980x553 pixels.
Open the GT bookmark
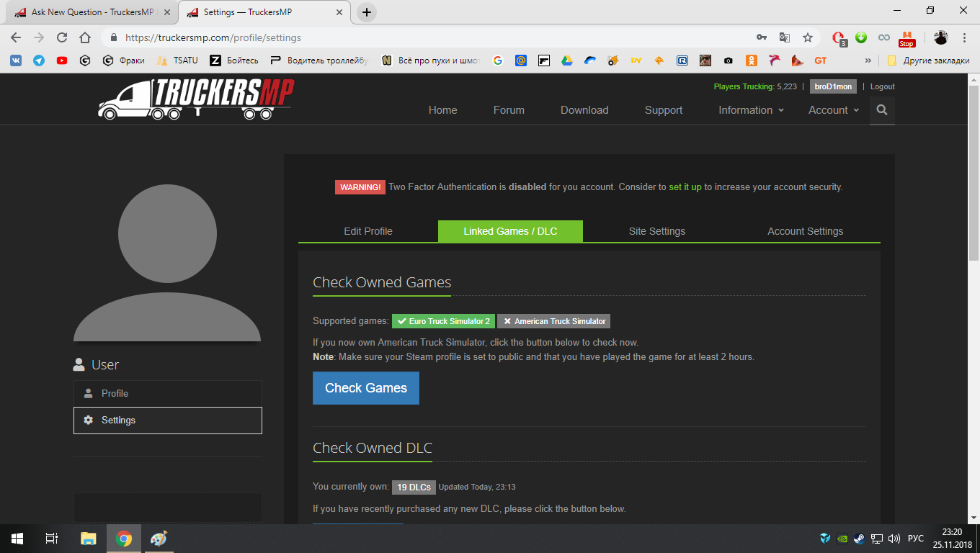click(x=820, y=60)
